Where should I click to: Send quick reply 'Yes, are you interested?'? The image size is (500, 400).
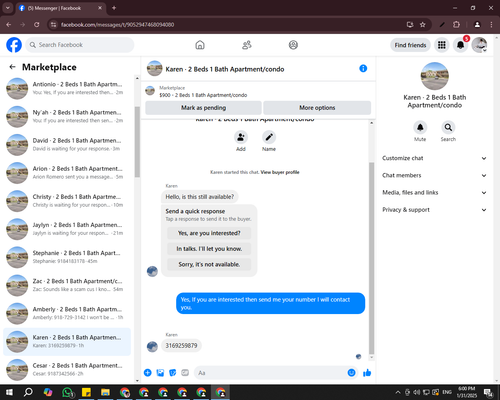tap(209, 233)
